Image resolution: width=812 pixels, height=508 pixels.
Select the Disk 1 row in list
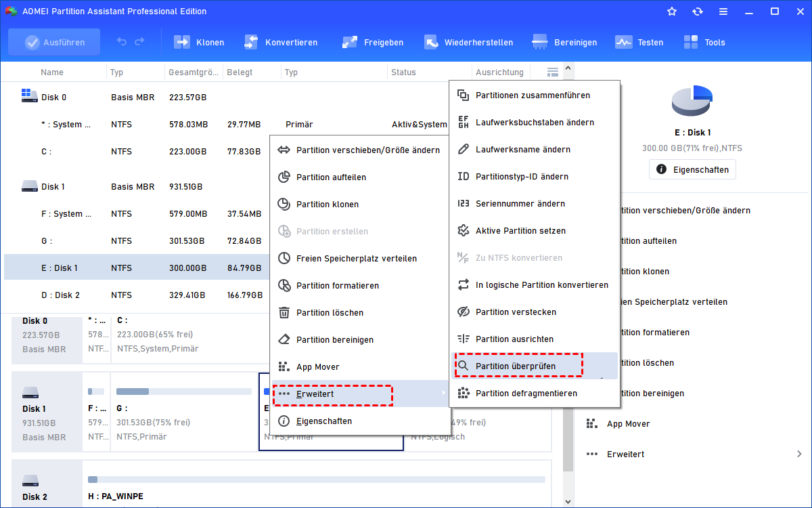coord(137,187)
